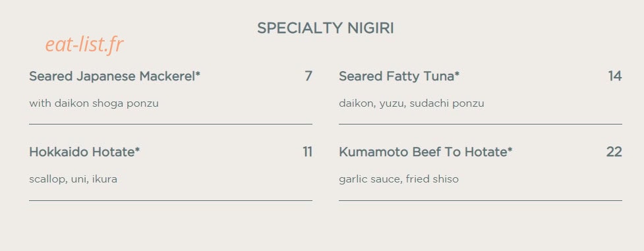This screenshot has width=644, height=251.
Task: Click the price 14 for fatty tuna
Action: click(615, 76)
